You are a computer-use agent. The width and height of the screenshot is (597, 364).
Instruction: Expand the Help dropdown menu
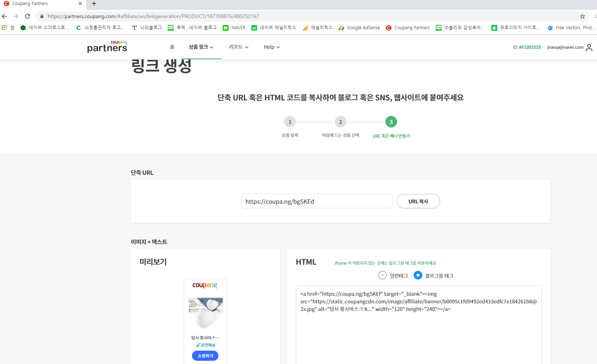point(272,47)
